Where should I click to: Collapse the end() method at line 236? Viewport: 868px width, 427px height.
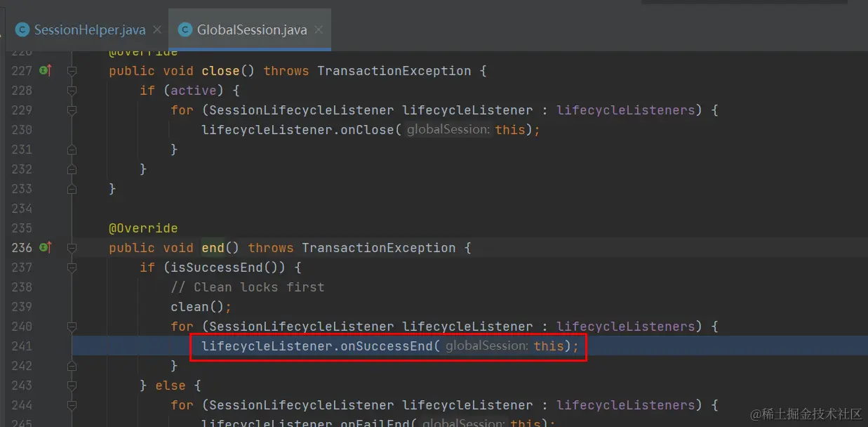click(72, 248)
